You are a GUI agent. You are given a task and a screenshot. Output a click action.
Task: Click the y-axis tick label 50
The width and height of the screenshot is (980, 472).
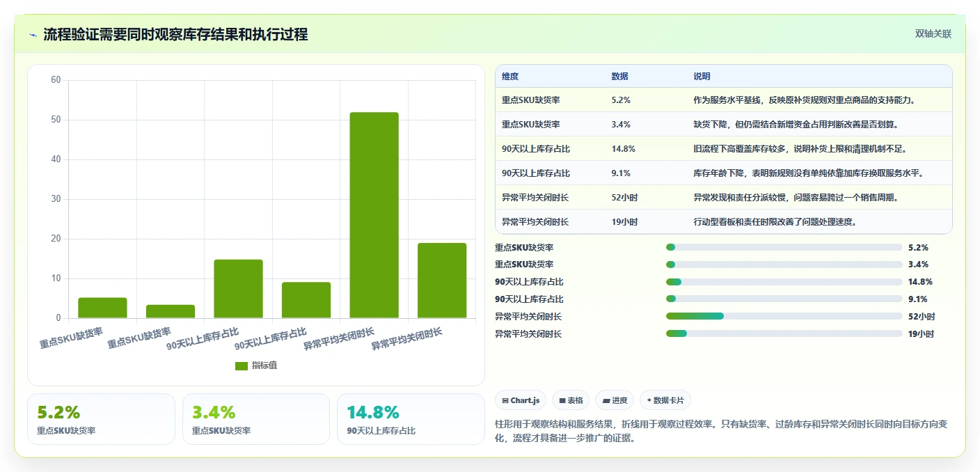(x=56, y=120)
